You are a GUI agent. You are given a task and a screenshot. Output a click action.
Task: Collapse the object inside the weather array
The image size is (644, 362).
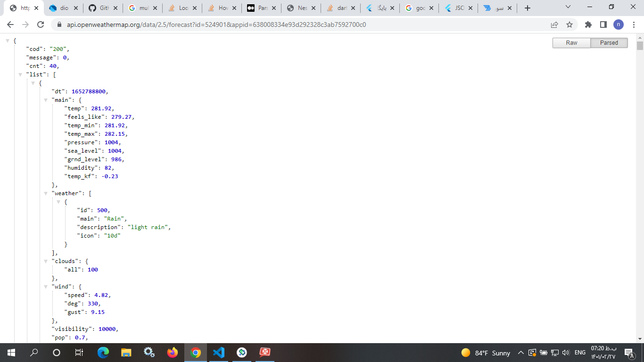58,202
